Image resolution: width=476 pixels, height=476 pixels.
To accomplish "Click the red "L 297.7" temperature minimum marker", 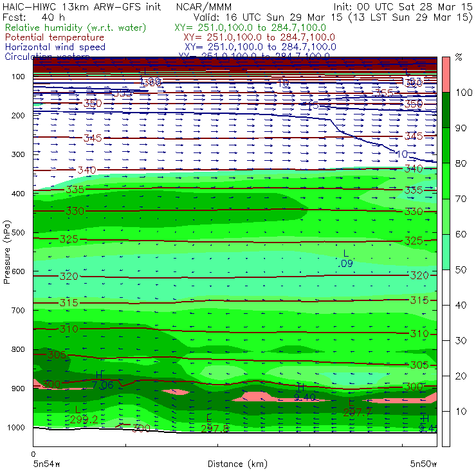I will (x=358, y=407).
